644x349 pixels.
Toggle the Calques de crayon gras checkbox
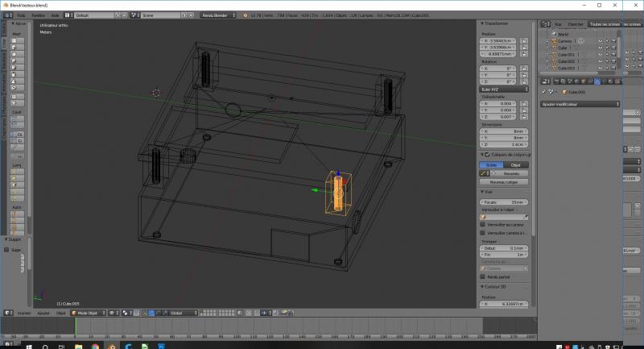click(x=486, y=154)
